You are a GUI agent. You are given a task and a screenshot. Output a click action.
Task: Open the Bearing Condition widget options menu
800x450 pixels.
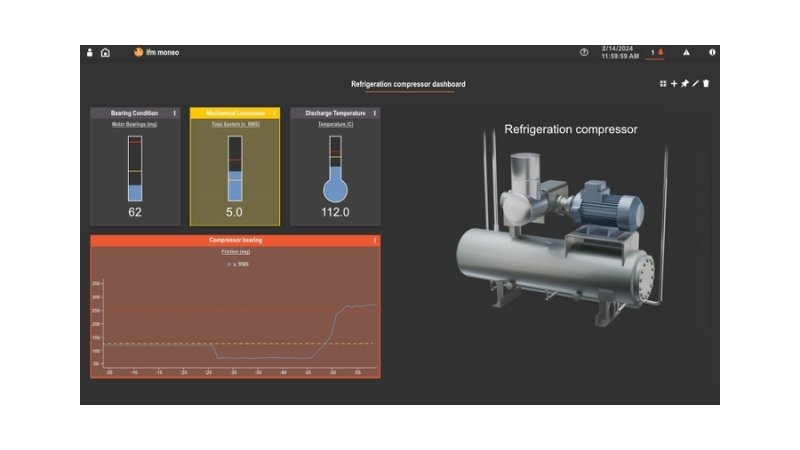(x=174, y=113)
